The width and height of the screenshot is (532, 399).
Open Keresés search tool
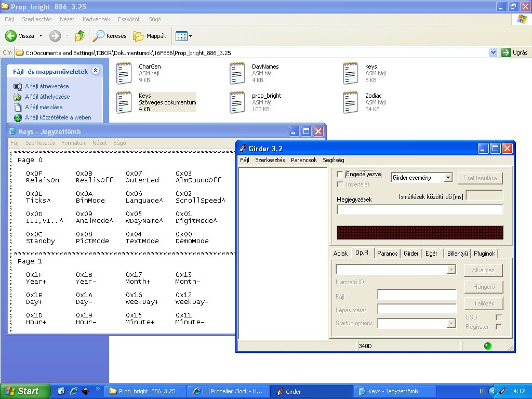click(x=109, y=36)
